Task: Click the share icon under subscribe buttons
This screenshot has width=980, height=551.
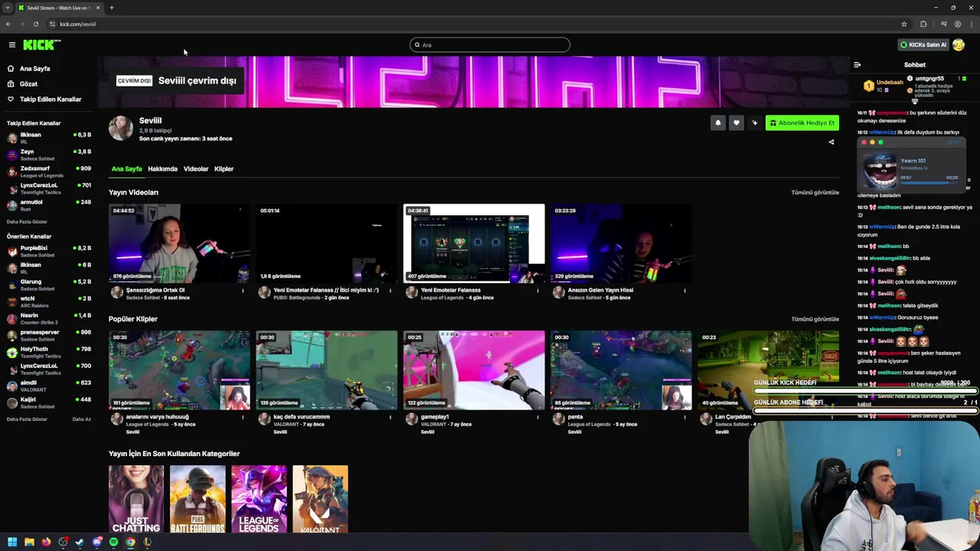Action: [x=831, y=142]
